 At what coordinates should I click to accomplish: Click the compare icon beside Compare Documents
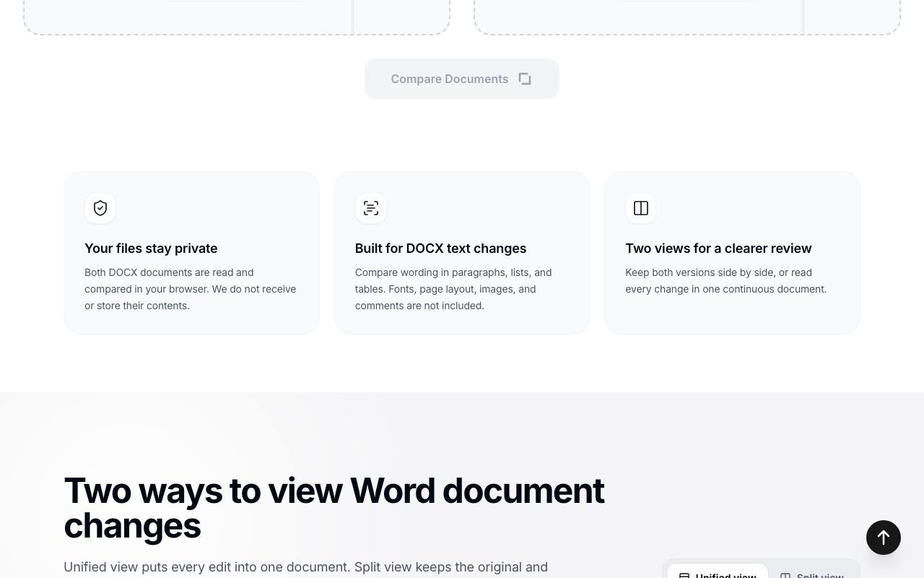point(525,79)
